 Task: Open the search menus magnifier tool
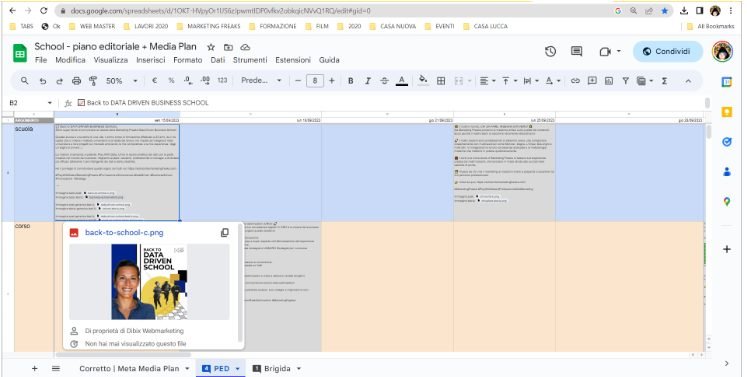(x=25, y=81)
